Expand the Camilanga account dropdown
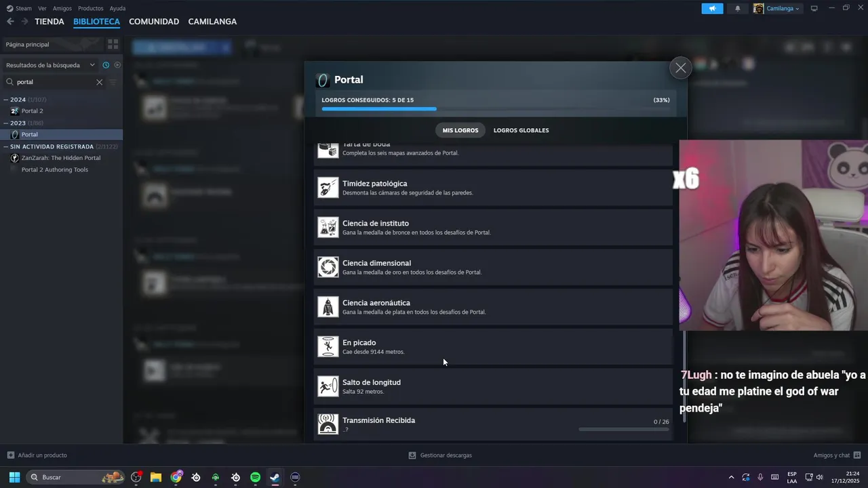This screenshot has height=488, width=868. (776, 8)
